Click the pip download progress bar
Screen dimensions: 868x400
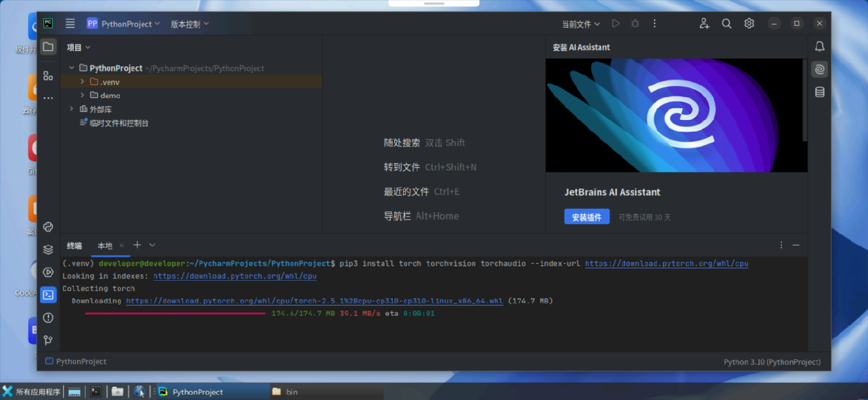[175, 313]
